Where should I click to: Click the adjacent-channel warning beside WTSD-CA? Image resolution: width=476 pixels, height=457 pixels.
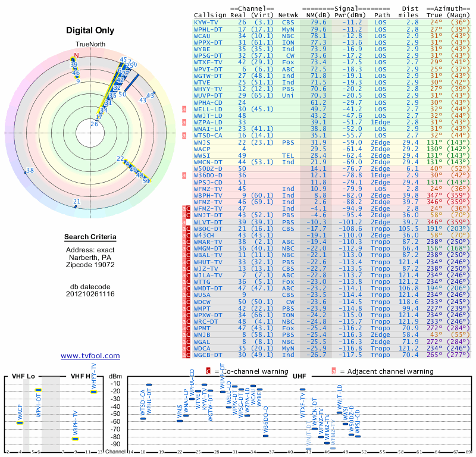[x=184, y=136]
